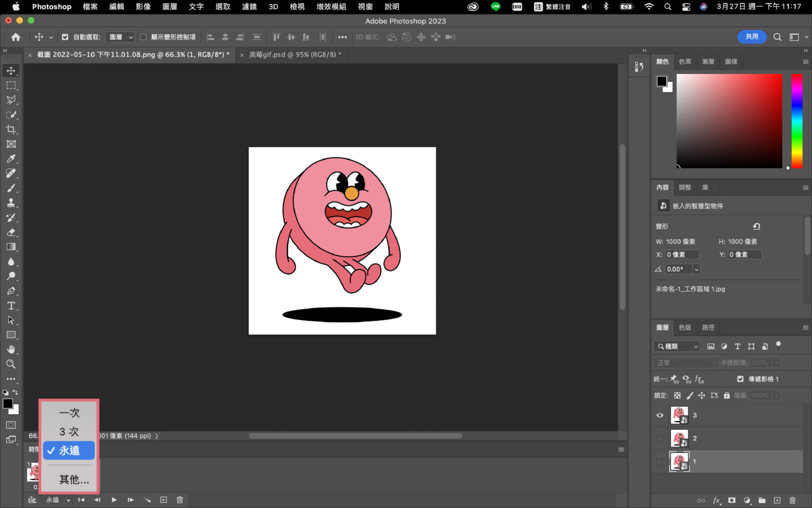812x508 pixels.
Task: Go to first frame in timeline
Action: coord(81,500)
